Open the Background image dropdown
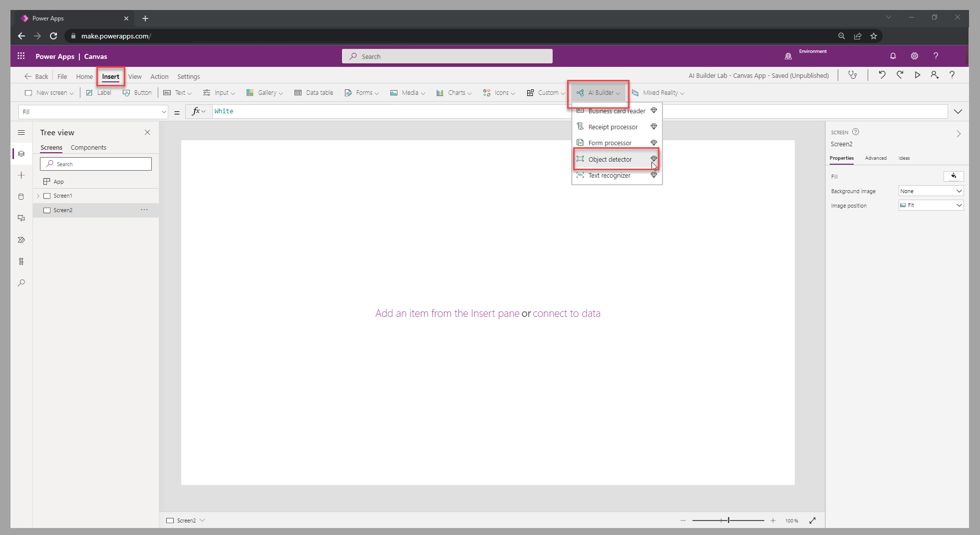 pos(930,191)
